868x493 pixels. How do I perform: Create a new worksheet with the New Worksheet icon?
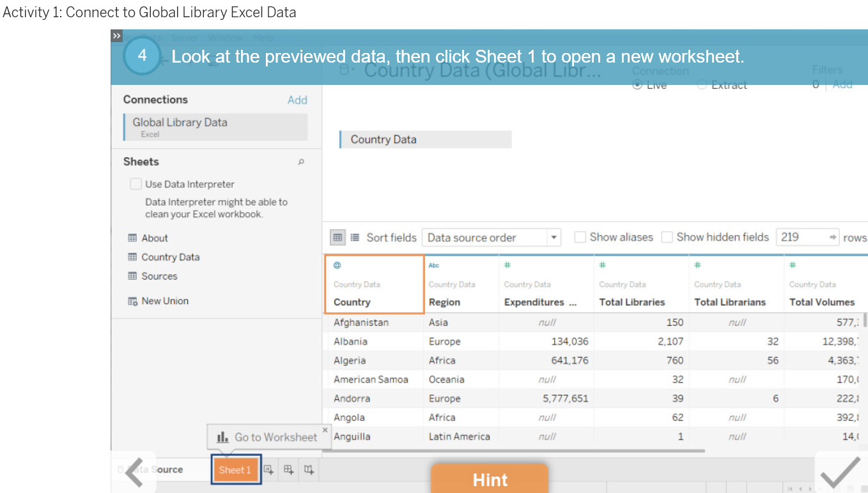(269, 469)
